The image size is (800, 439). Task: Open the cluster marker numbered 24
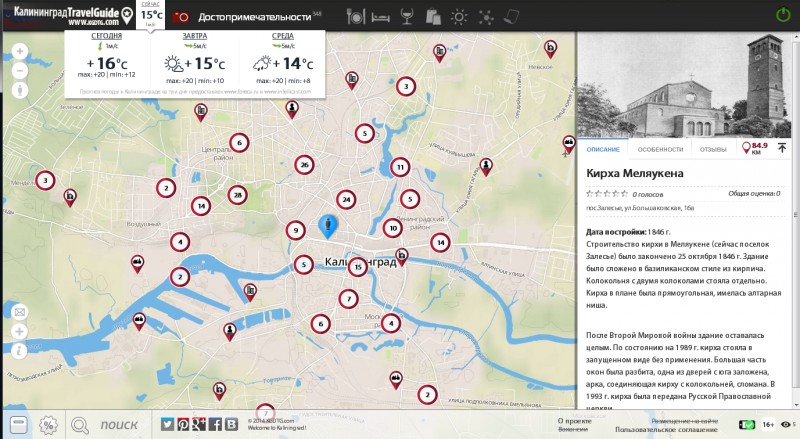coord(346,200)
